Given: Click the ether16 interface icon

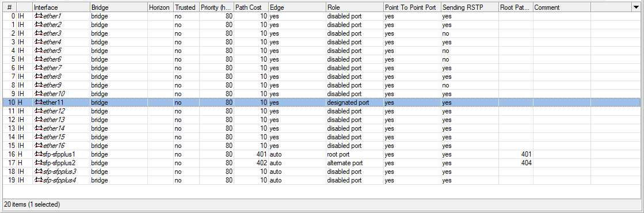Looking at the screenshot, I should point(38,146).
